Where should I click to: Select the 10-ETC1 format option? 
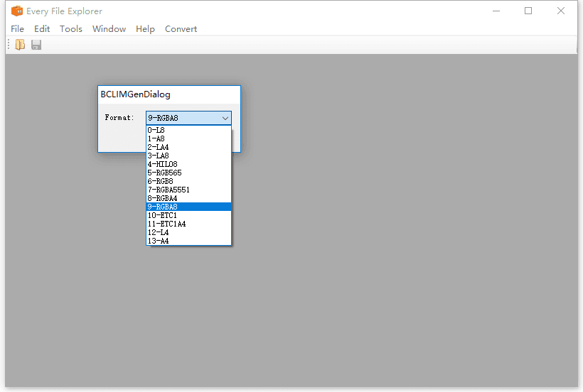[189, 215]
